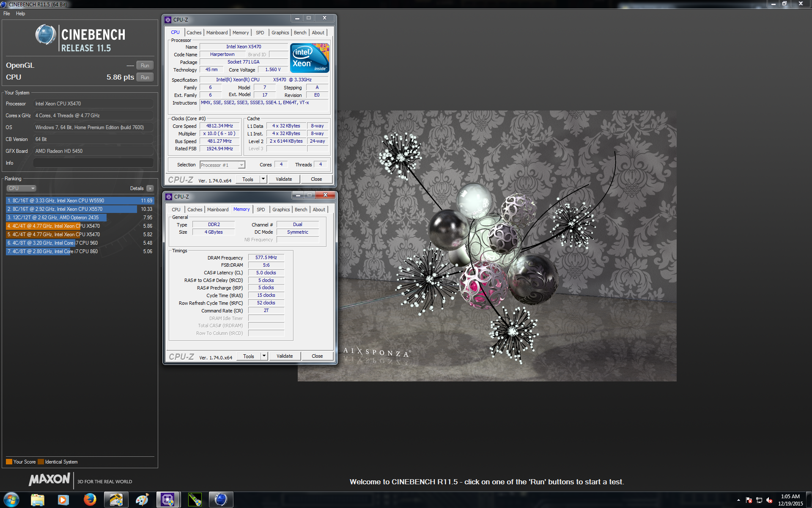Restore down the Cinebench window
The image size is (812, 508).
tap(785, 4)
